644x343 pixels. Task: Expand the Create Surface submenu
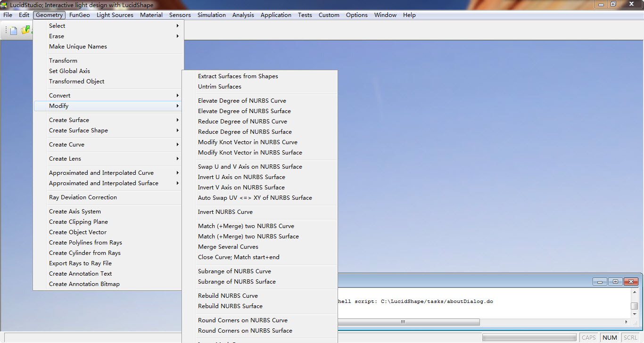[x=108, y=120]
